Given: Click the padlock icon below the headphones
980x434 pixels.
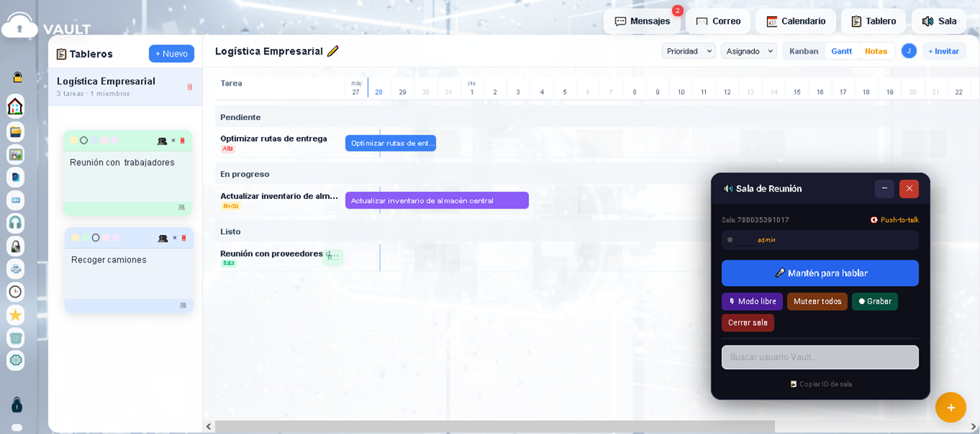Looking at the screenshot, I should [15, 246].
